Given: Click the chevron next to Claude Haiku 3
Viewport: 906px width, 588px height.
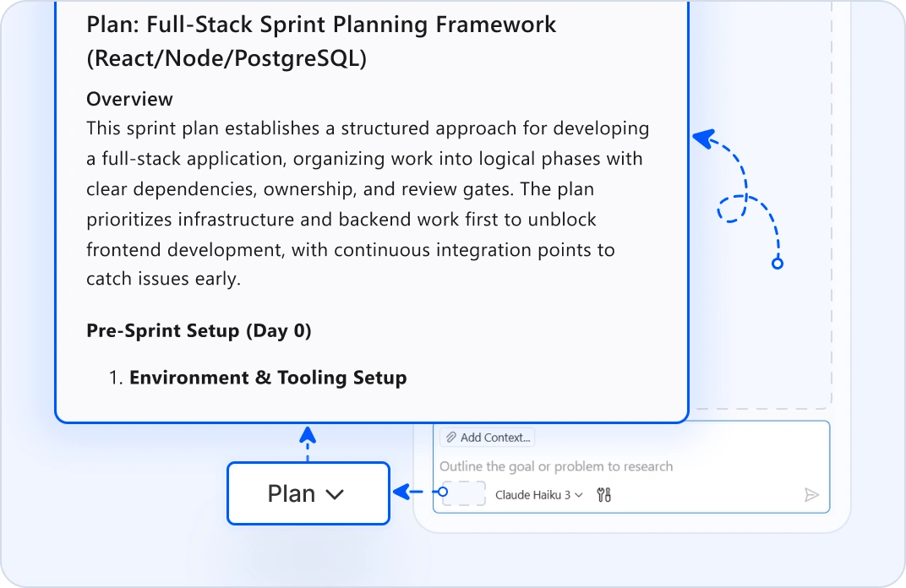Looking at the screenshot, I should (578, 495).
